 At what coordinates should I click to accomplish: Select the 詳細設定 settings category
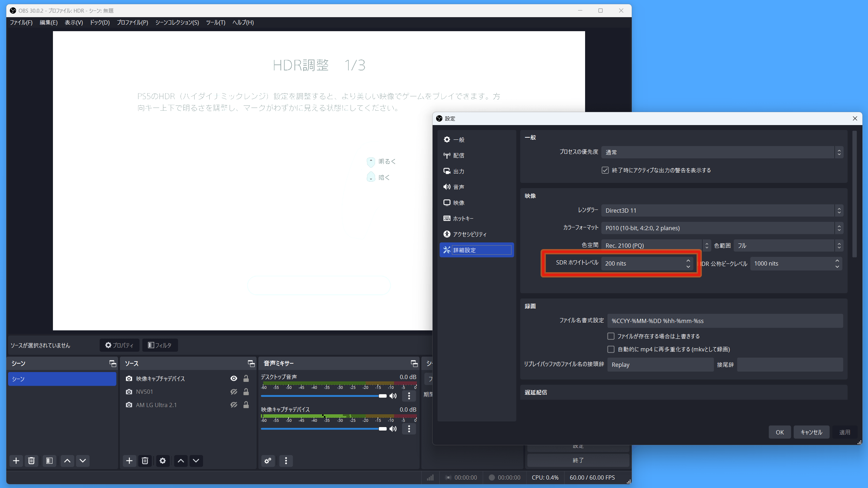tap(476, 250)
